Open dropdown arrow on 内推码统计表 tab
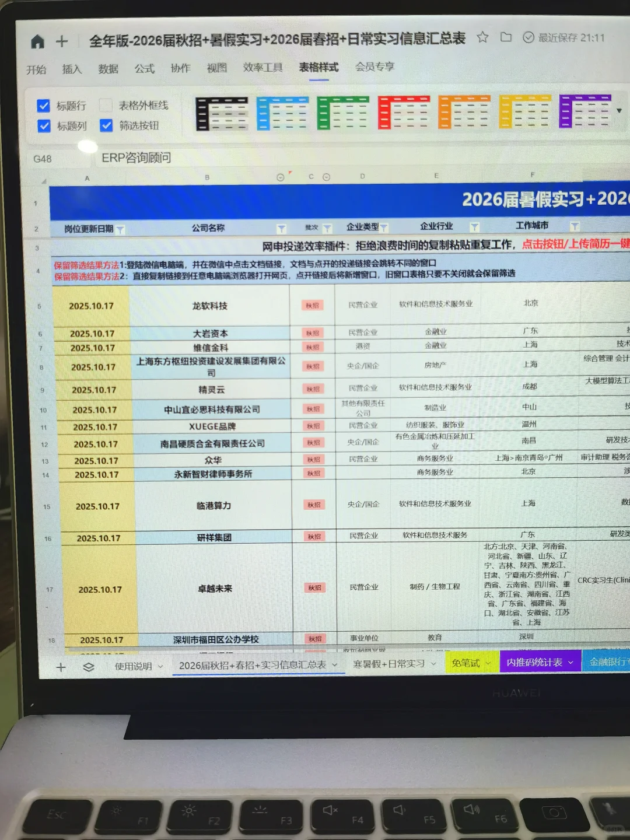The image size is (630, 840). coord(570,662)
